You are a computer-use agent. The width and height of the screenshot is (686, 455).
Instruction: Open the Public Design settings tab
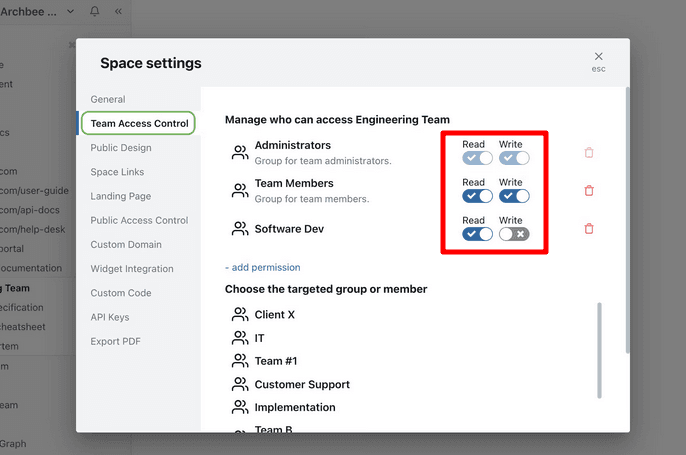coord(121,148)
